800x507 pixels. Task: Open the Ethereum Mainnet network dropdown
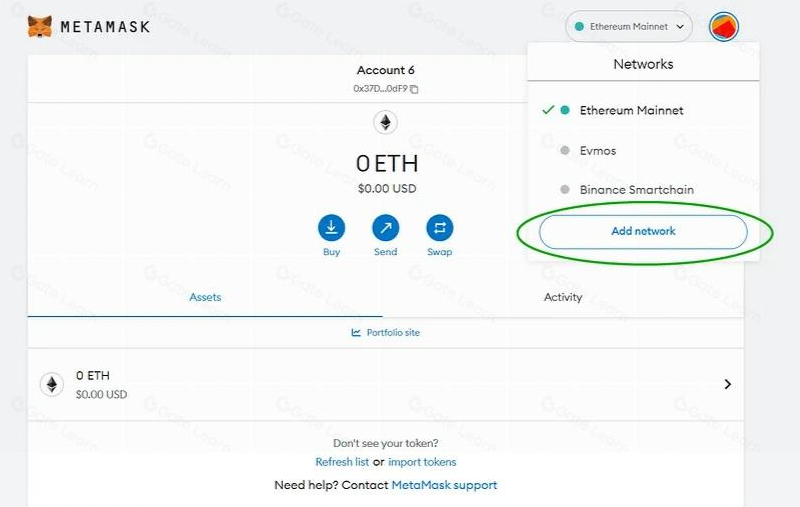629,27
